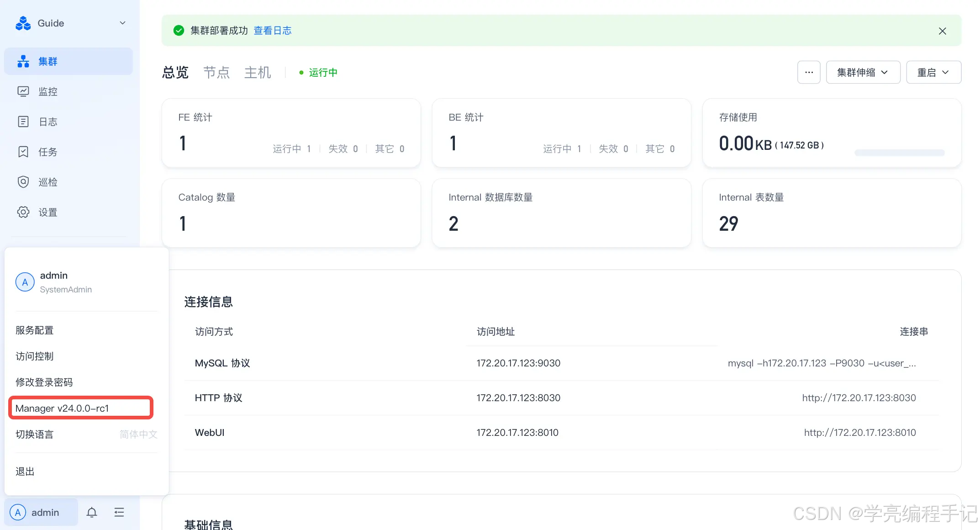Click the 监控 monitor icon
Screen dimensions: 980x530
point(23,91)
